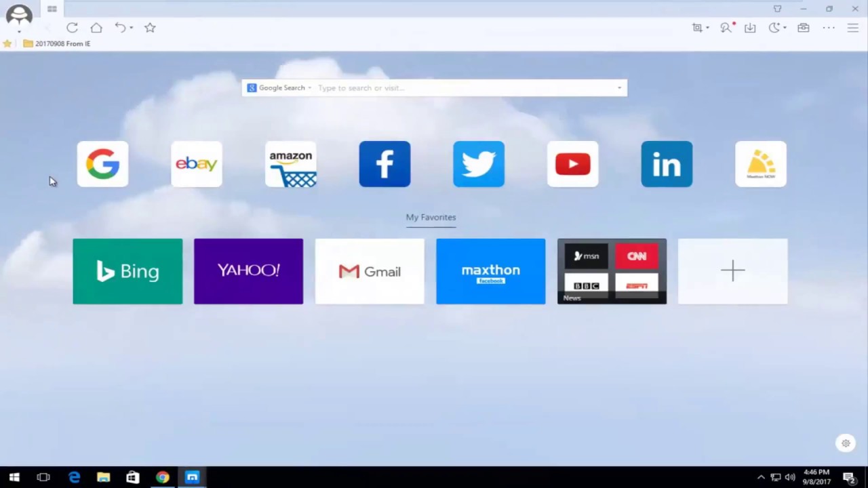Open the Maxthon Facebook tile
Image resolution: width=868 pixels, height=488 pixels.
tap(490, 271)
